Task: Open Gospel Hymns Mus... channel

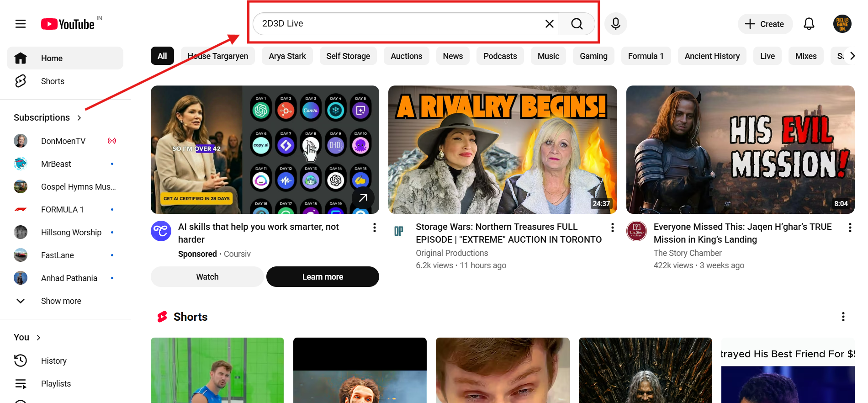Action: pyautogui.click(x=65, y=186)
